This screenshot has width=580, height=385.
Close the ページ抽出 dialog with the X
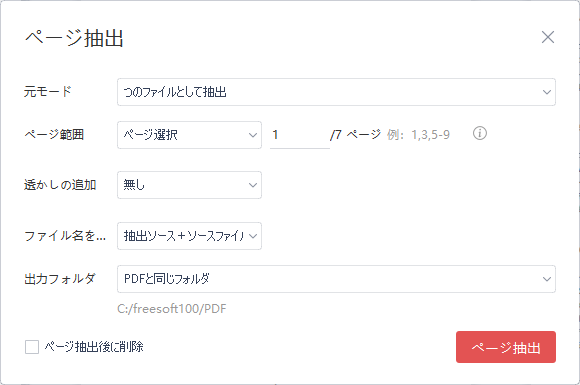(x=548, y=37)
